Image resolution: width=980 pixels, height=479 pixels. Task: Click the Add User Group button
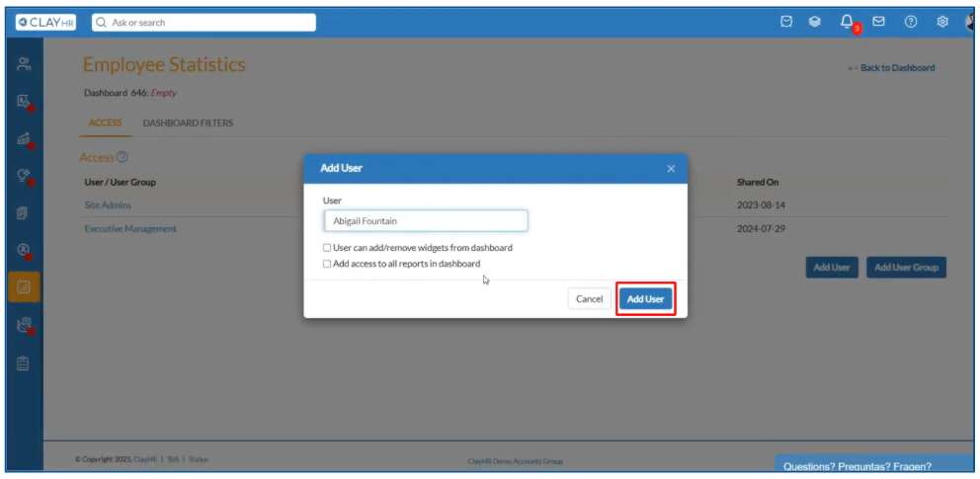[906, 268]
